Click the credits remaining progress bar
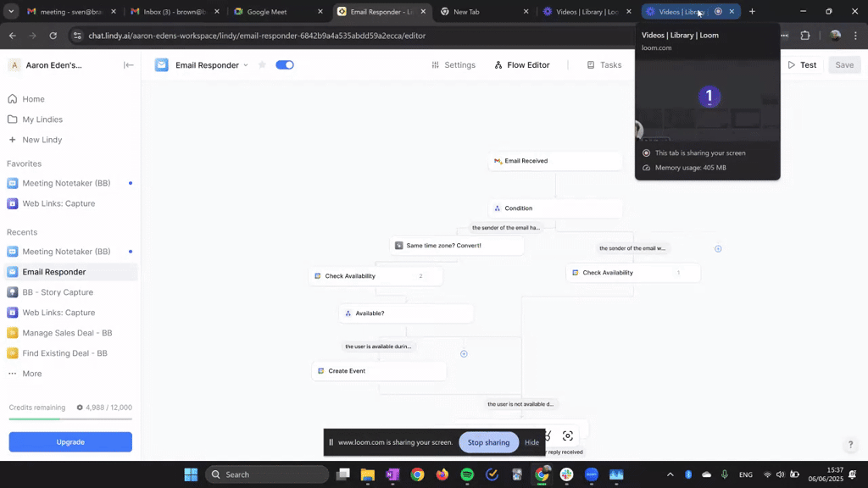Viewport: 868px width, 488px height. (70, 419)
